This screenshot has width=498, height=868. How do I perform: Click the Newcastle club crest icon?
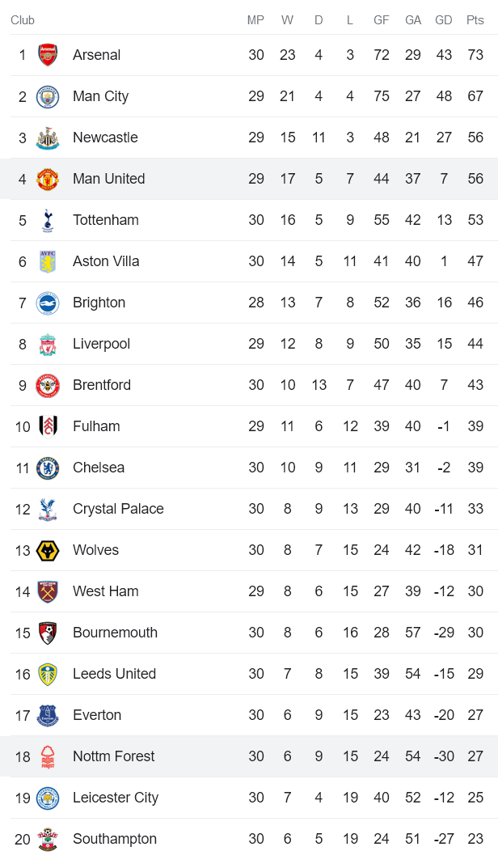pos(48,138)
